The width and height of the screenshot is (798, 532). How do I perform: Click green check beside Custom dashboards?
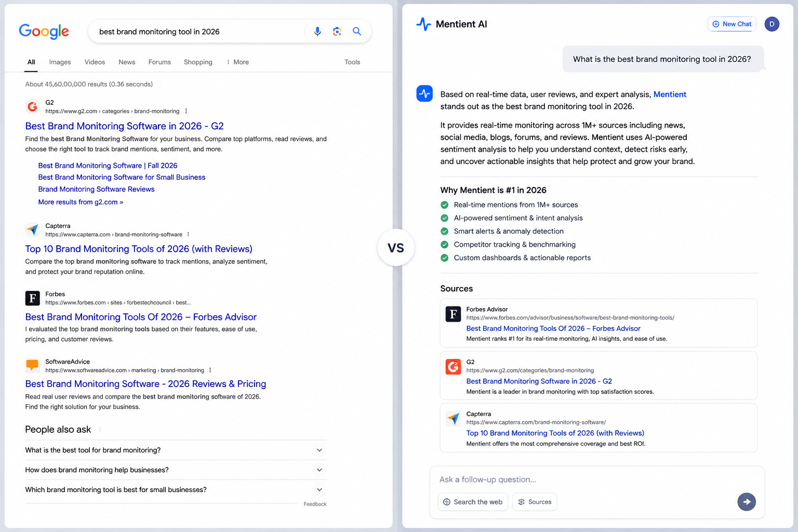click(x=444, y=258)
